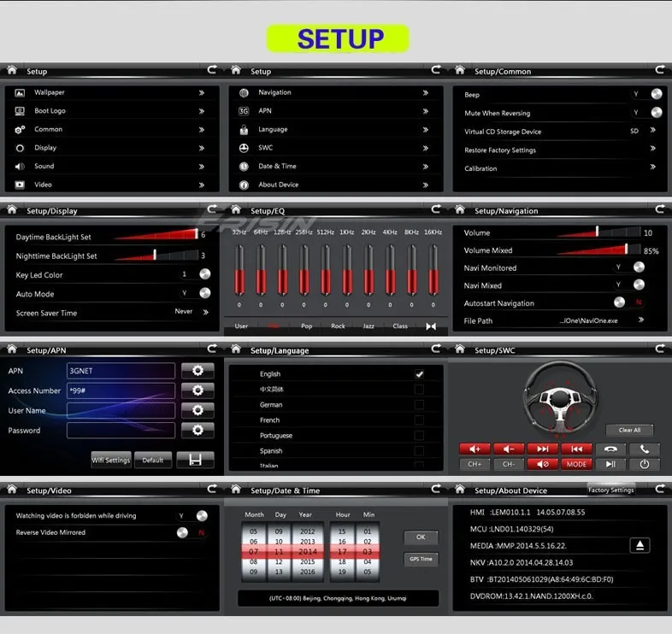Click back arrow in Setup/EQ panel
The image size is (672, 634).
[x=436, y=209]
